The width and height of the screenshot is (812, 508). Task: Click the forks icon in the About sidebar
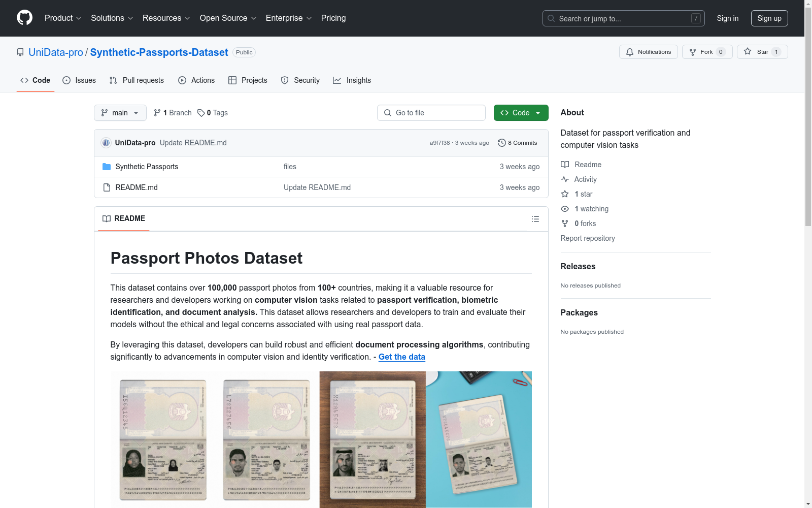click(x=565, y=223)
